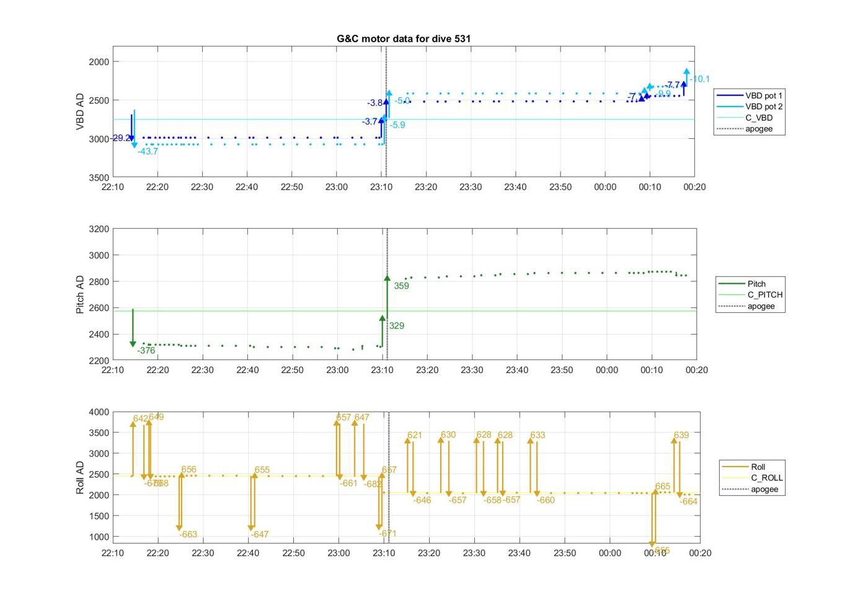Click the 'VBD AD' y-axis label
This screenshot has width=868, height=611.
tap(80, 112)
